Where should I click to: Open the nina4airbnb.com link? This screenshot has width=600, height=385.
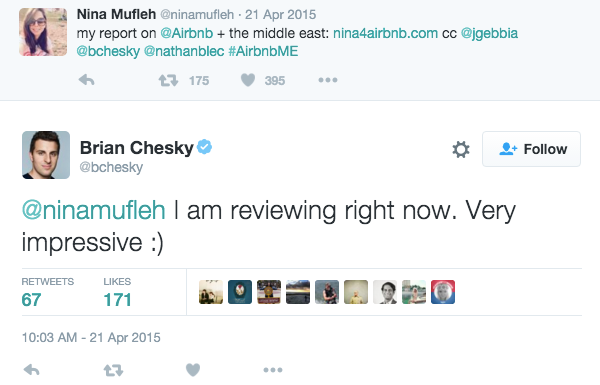(385, 33)
